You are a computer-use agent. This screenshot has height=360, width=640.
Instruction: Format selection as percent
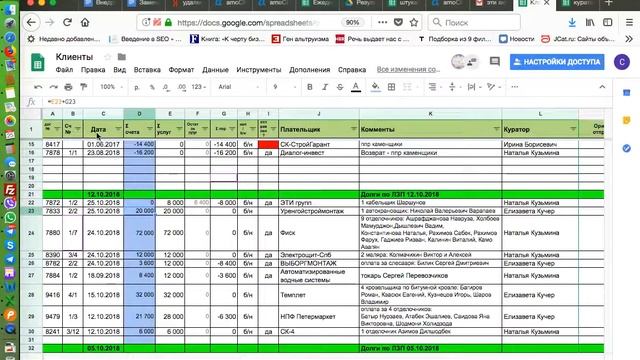(x=152, y=87)
